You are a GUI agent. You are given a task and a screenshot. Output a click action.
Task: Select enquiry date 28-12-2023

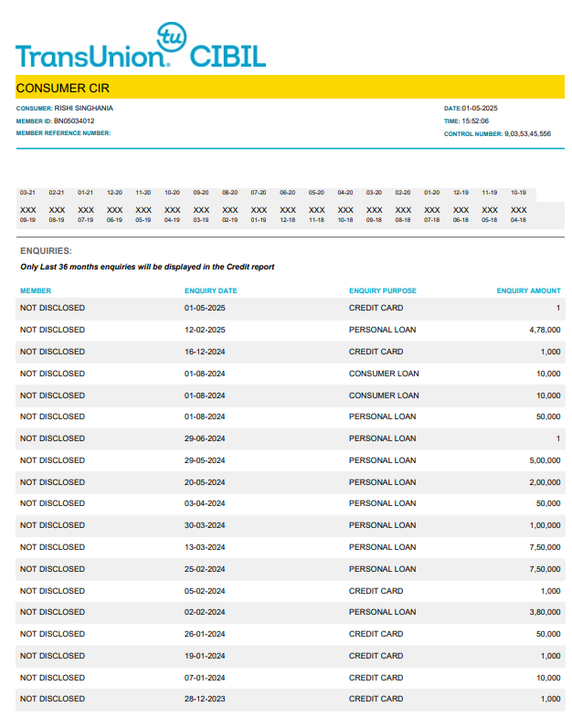tap(205, 699)
